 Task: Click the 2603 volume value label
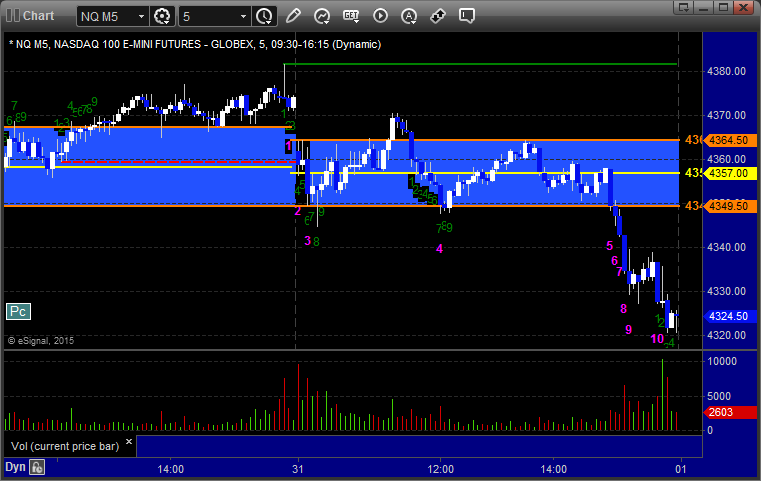729,413
